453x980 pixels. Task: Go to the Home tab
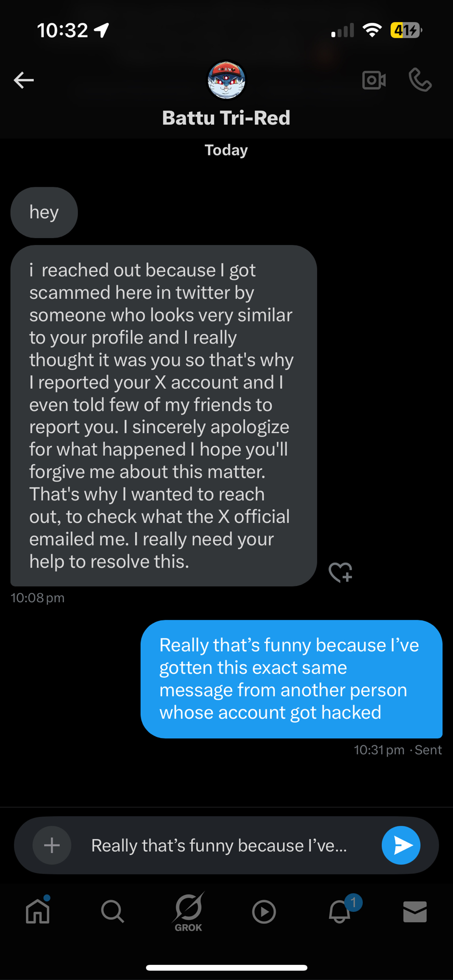pos(38,911)
